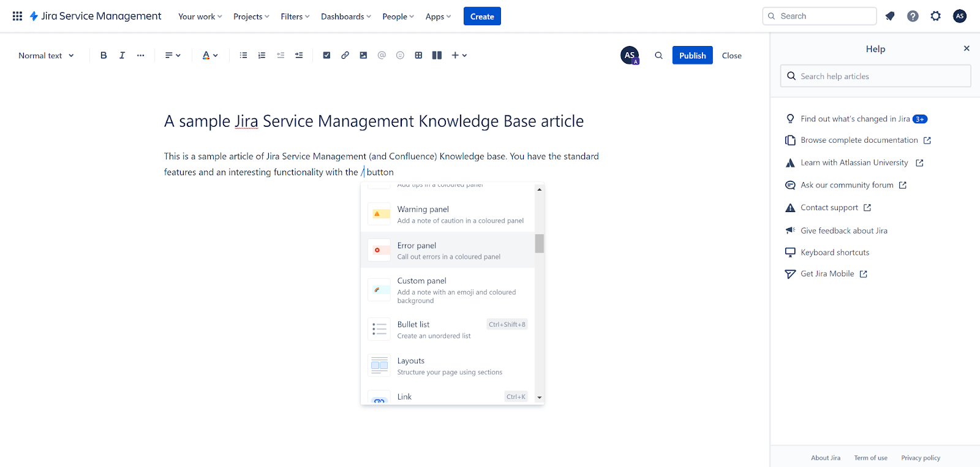Open Keyboard shortcuts help link
The image size is (980, 467).
coord(834,252)
